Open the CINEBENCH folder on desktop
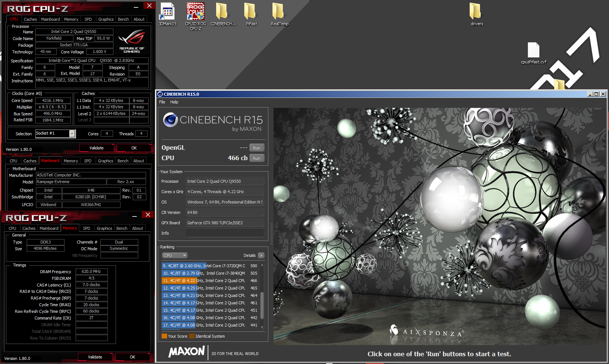The image size is (609, 364). tap(223, 14)
